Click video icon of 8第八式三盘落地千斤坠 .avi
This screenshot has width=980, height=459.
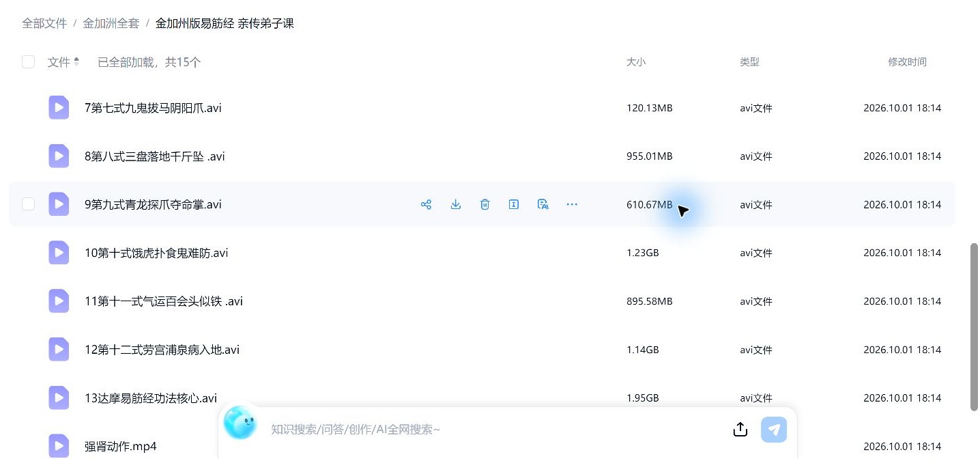[59, 156]
